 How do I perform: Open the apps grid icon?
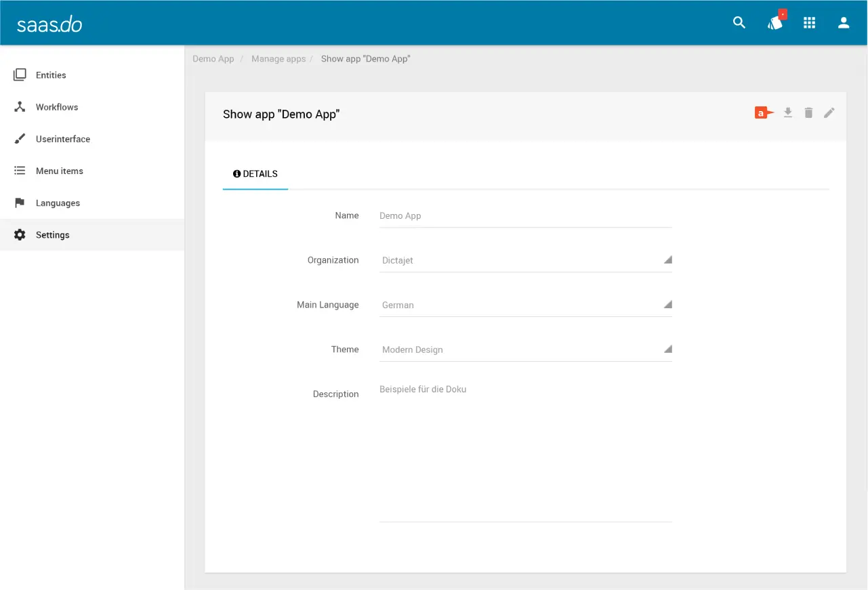coord(809,23)
